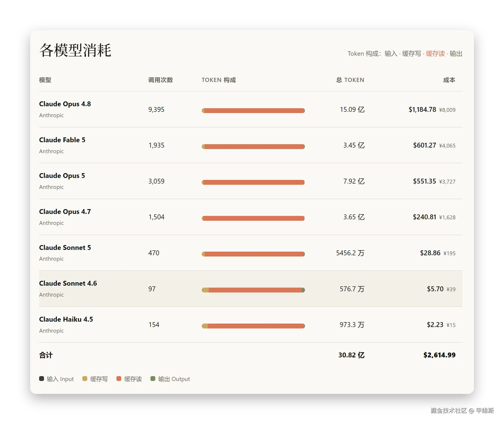Screen dimensions: 504x424
Task: Click the 5456.2 万 total token value
Action: tap(350, 253)
